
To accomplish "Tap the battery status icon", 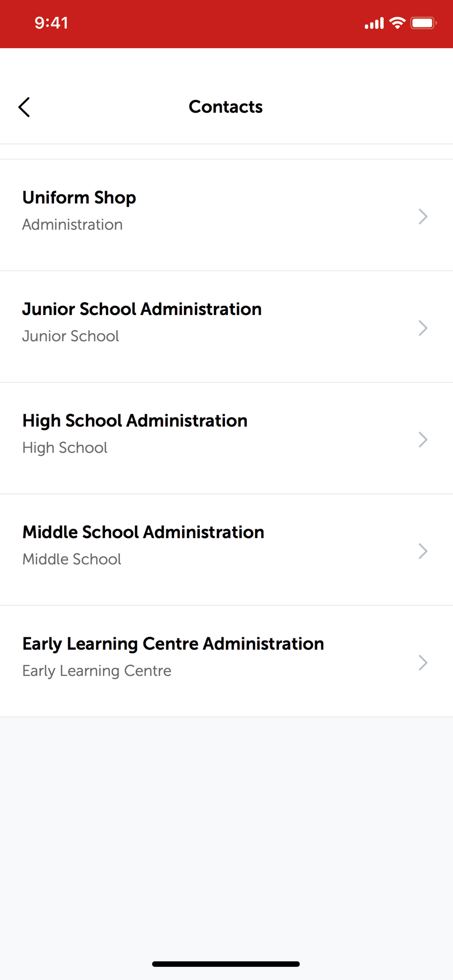I will point(423,23).
